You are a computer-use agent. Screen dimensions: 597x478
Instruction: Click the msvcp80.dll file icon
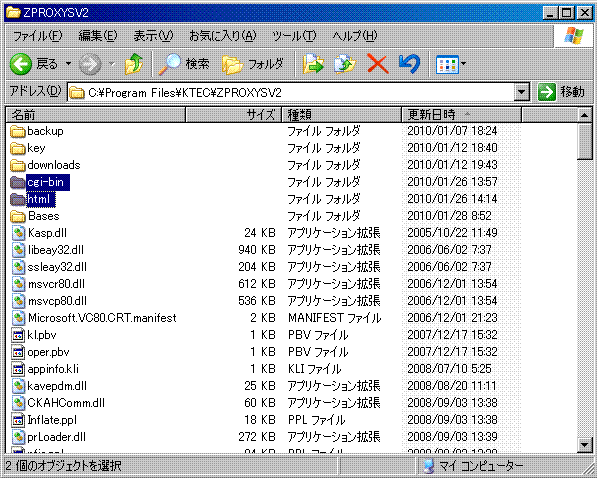pos(18,301)
